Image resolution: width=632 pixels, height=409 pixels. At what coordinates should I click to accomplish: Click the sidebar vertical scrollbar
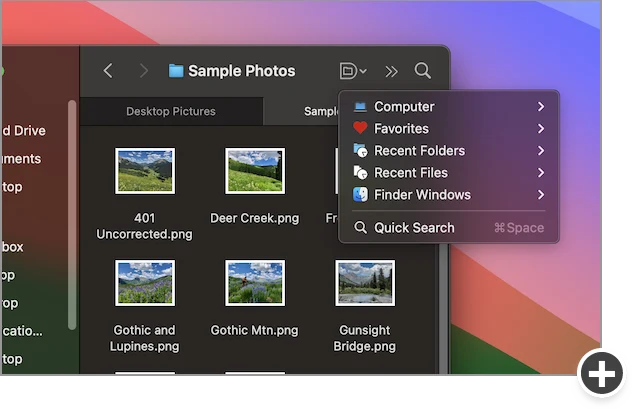pos(72,215)
